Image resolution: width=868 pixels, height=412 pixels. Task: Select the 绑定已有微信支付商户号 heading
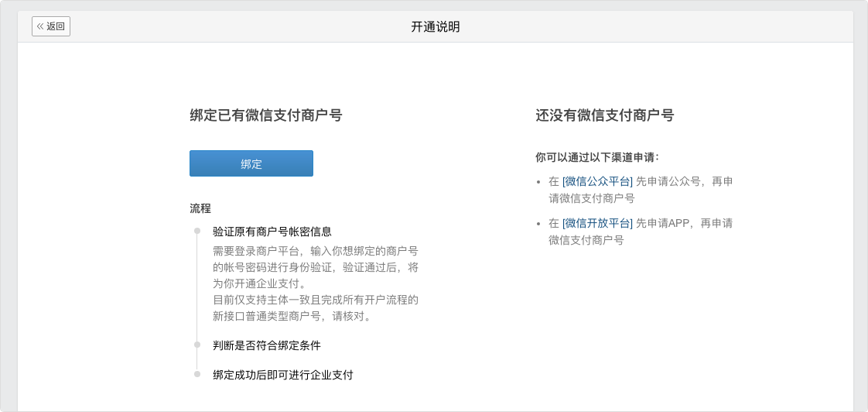(265, 115)
